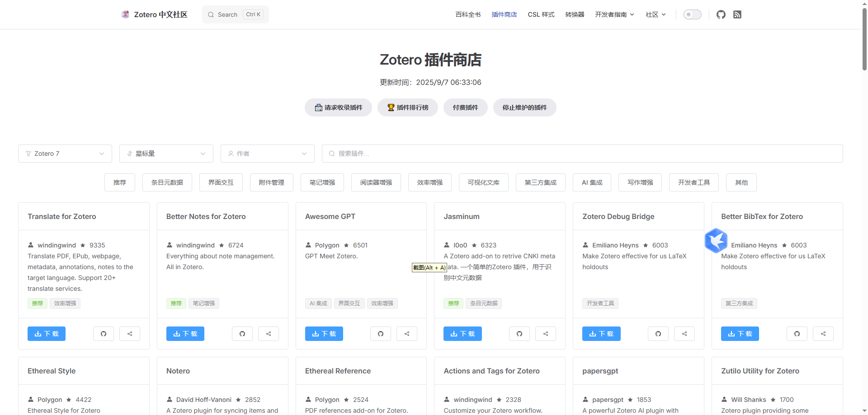This screenshot has height=415, width=868.
Task: Download the Awesome GPT plugin
Action: pyautogui.click(x=324, y=334)
